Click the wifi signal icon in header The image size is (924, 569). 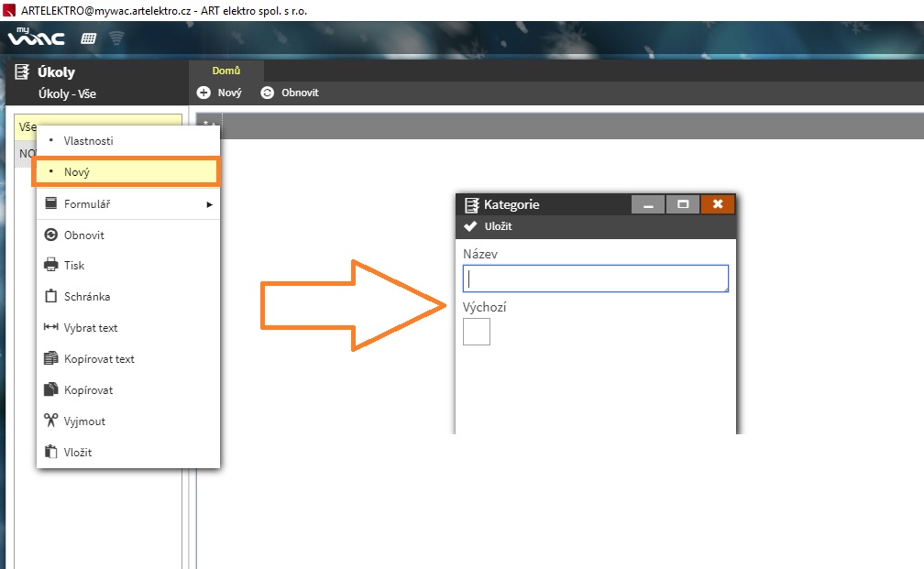coord(116,38)
